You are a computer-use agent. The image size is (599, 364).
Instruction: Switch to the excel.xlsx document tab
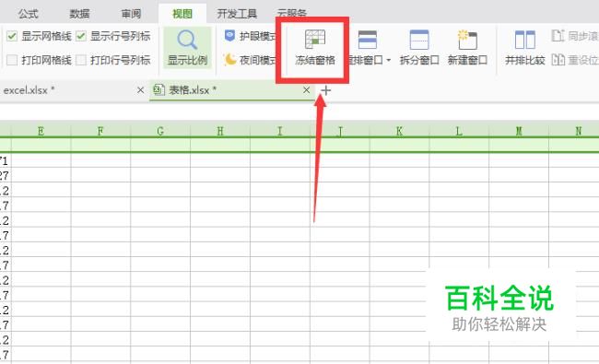[73, 90]
